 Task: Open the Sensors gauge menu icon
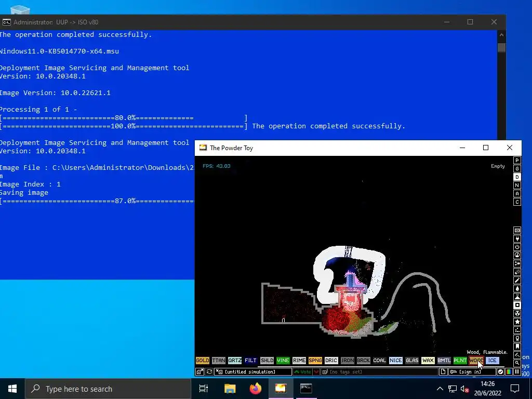(517, 255)
